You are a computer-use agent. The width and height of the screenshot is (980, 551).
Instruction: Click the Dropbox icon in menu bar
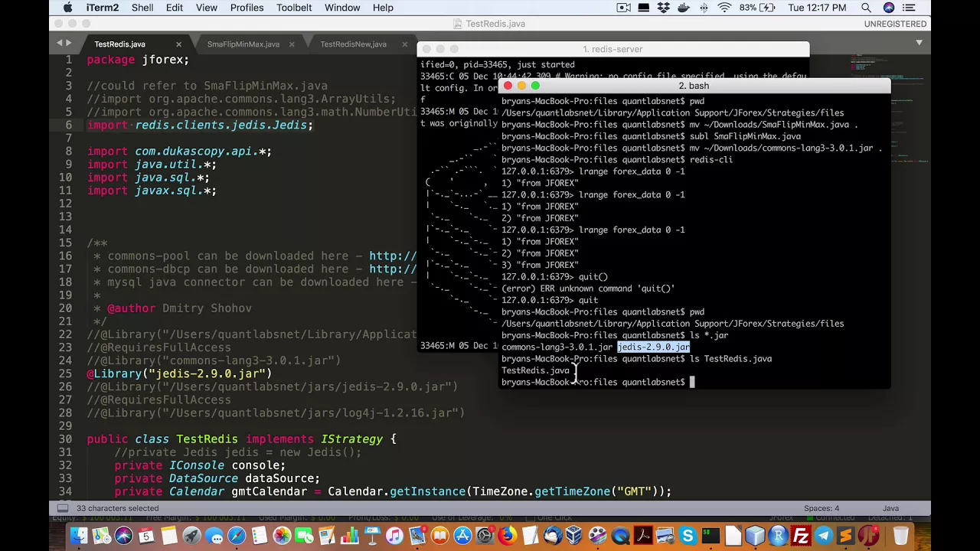664,8
